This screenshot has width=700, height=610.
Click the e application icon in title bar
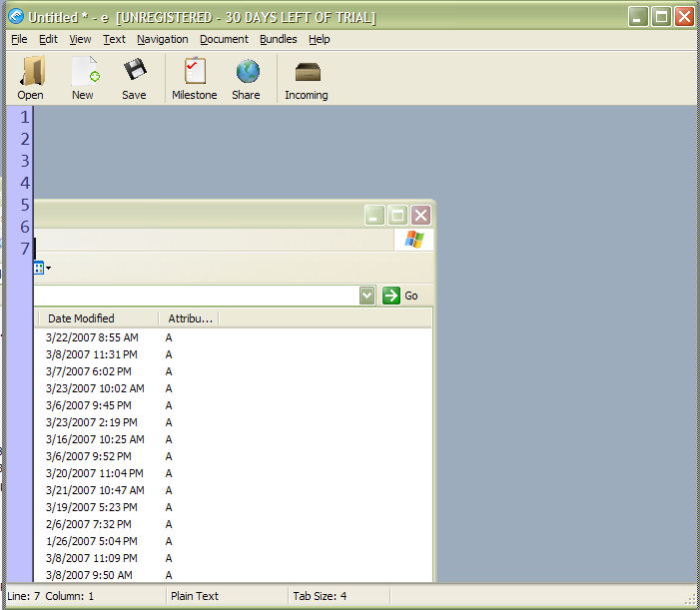16,17
